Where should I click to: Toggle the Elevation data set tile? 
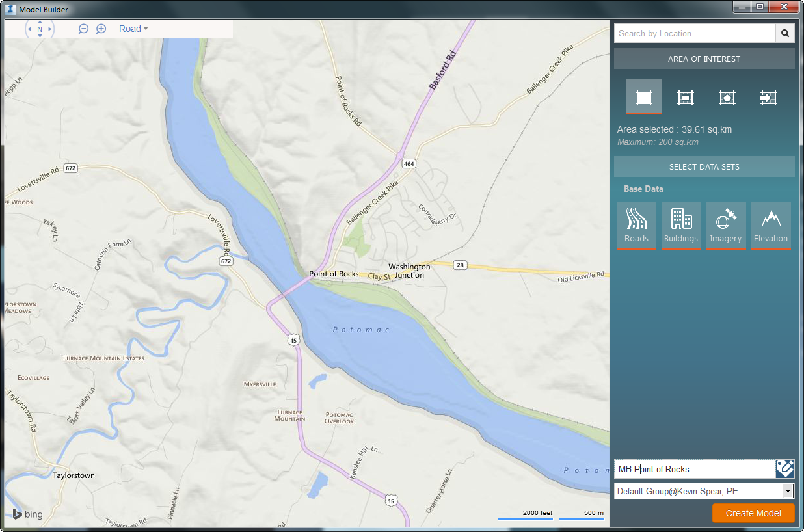771,225
